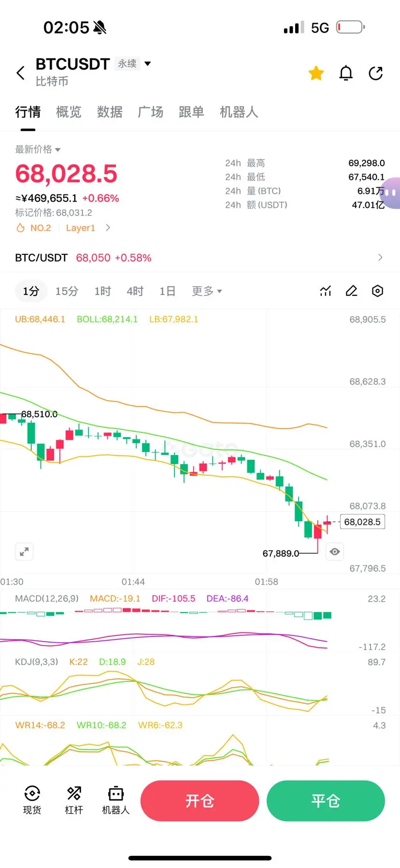The image size is (400, 868).
Task: Open the chart indicators icon
Action: coord(326,291)
